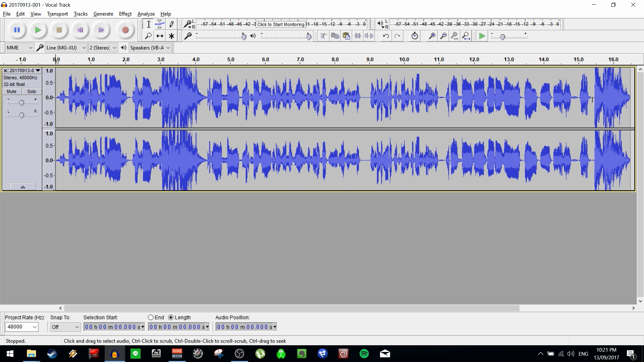Click 'Click to Start Monitoring' on the recording meter
This screenshot has height=362, width=644.
(281, 24)
